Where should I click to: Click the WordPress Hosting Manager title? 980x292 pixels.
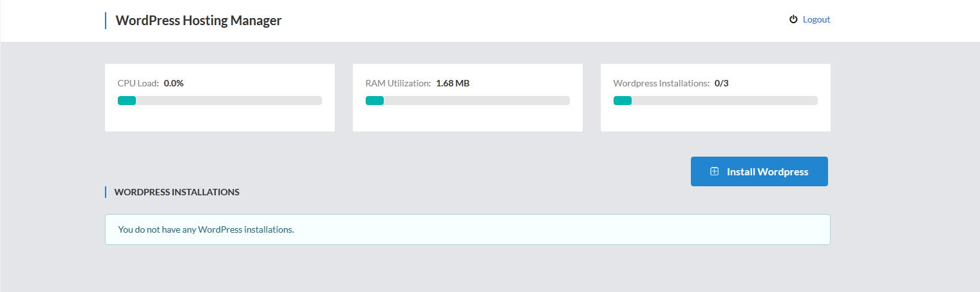[198, 21]
